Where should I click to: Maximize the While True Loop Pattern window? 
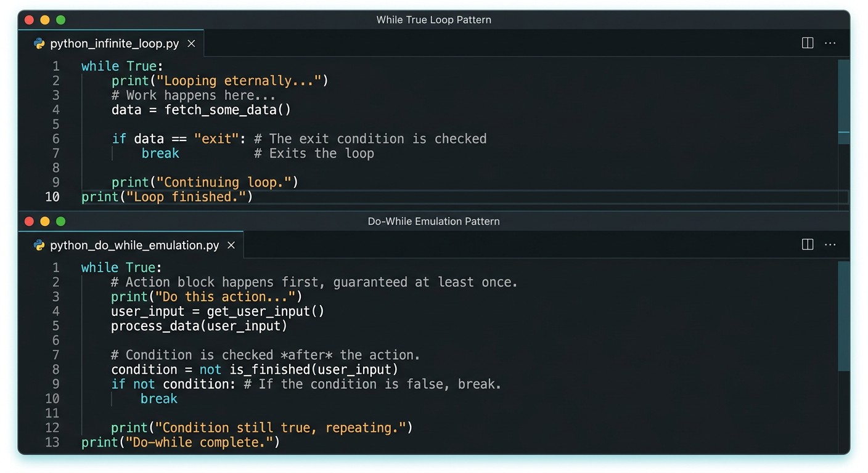click(60, 20)
